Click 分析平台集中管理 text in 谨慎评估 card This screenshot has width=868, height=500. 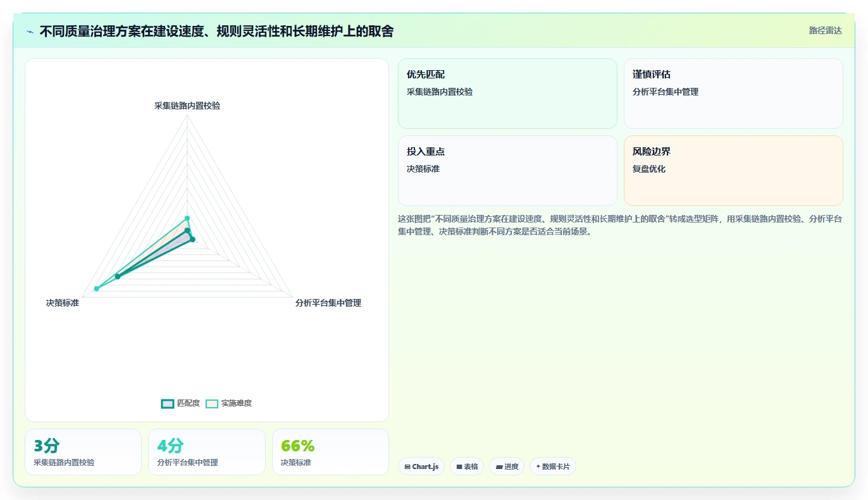666,92
